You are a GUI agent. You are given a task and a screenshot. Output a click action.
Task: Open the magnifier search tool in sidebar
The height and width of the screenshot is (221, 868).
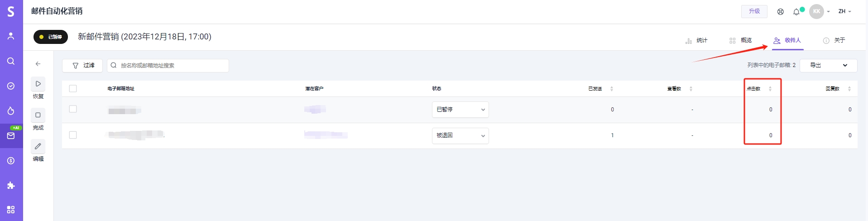pyautogui.click(x=11, y=61)
